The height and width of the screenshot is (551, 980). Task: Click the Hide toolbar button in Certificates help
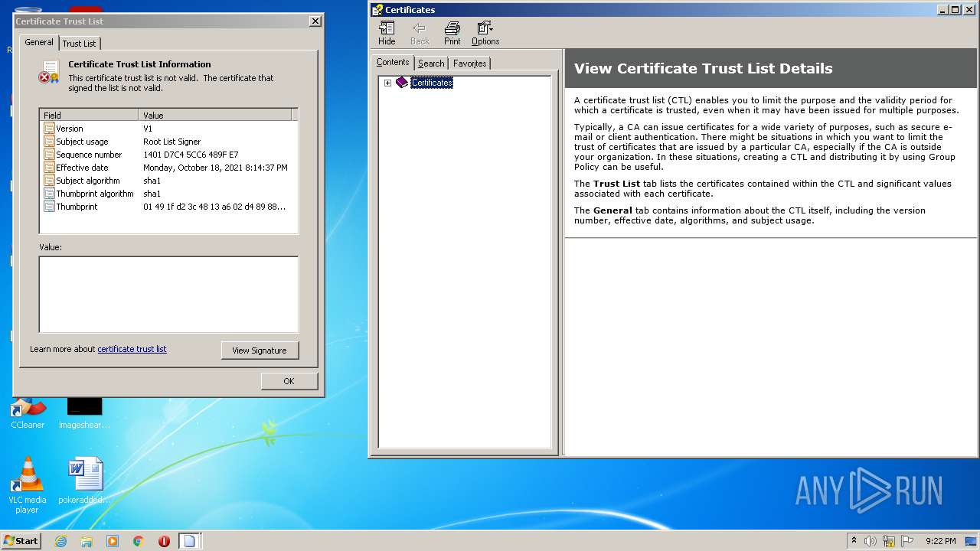tap(387, 33)
